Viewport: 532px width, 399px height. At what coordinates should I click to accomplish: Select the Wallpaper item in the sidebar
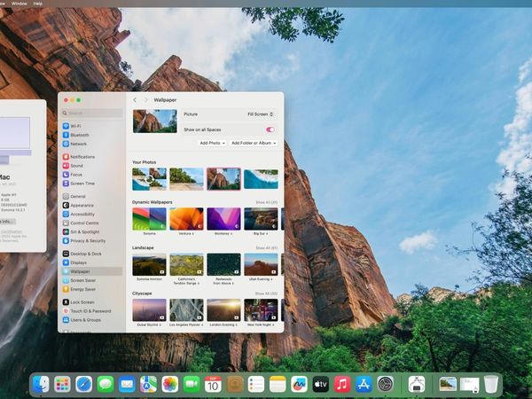pos(91,271)
